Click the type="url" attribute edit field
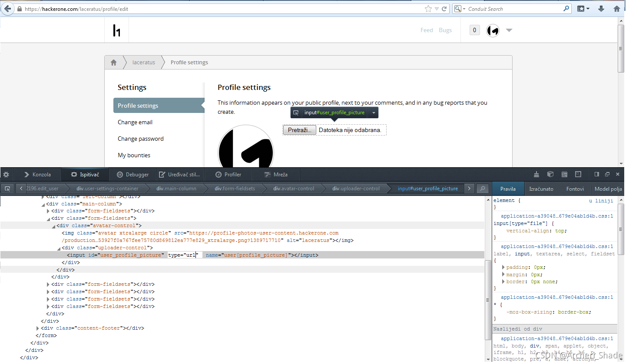Image resolution: width=629 pixels, height=364 pixels. pyautogui.click(x=185, y=255)
